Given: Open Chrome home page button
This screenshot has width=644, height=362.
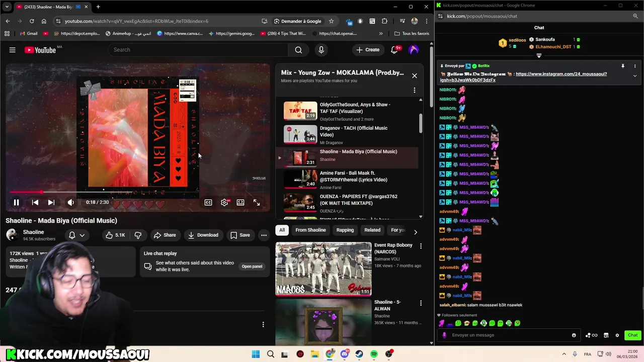Looking at the screenshot, I should (44, 21).
